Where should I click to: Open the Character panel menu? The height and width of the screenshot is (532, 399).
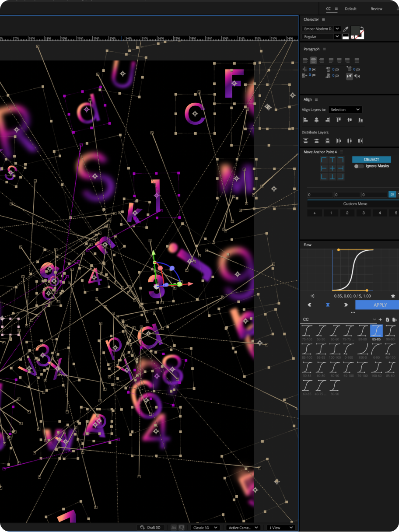click(323, 19)
